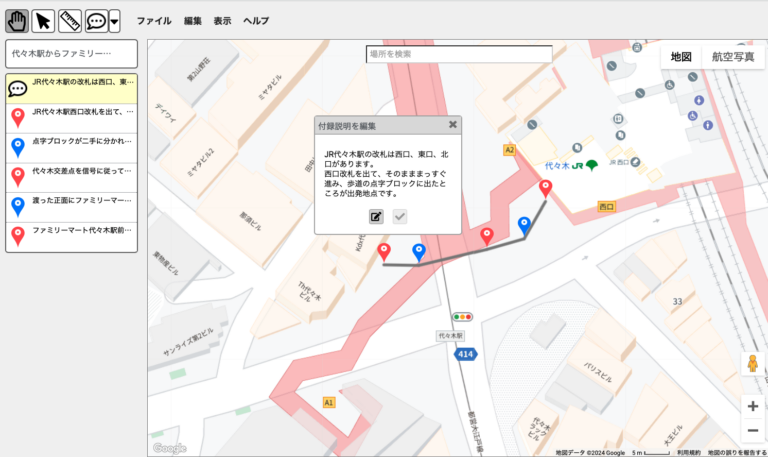
Task: Click the red marker nearest the railway line
Action: click(486, 237)
